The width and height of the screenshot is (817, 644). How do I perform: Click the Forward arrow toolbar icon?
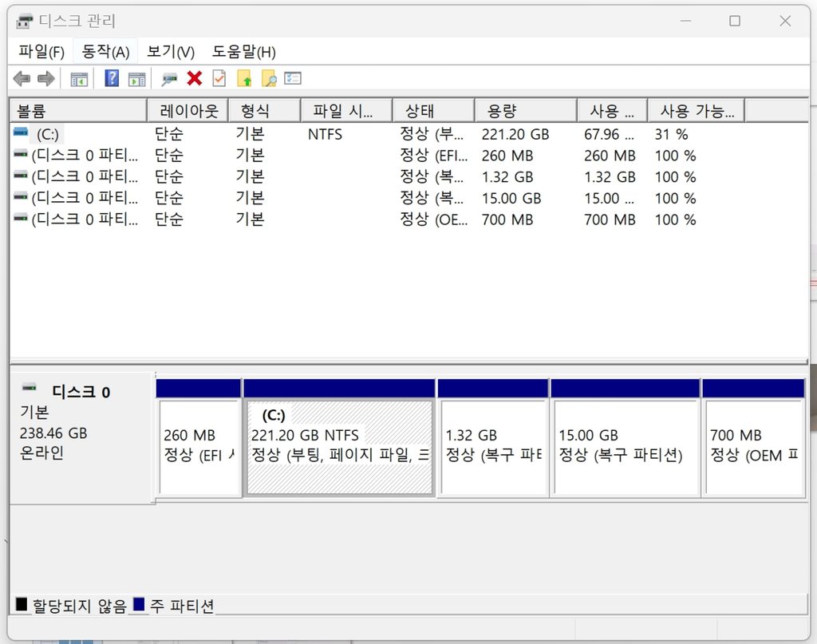[45, 79]
